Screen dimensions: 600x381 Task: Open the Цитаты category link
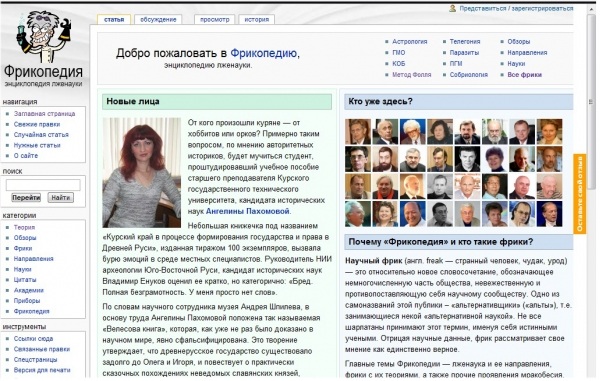25,280
